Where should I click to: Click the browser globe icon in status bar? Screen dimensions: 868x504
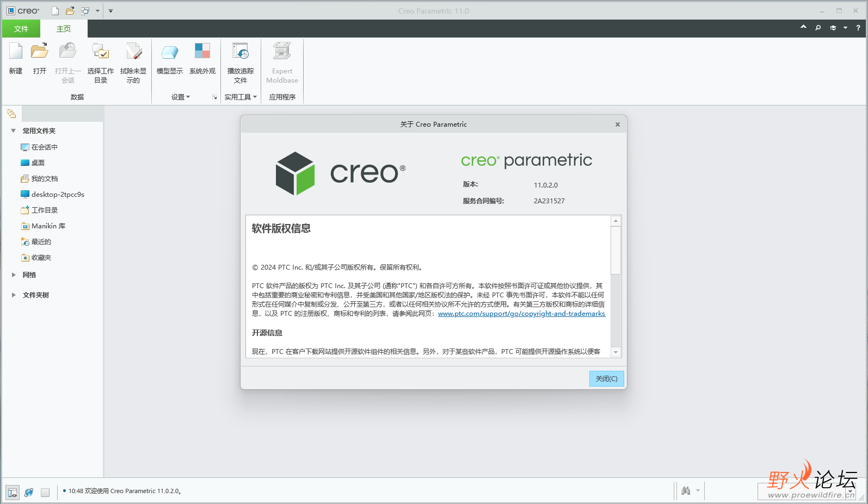(x=29, y=492)
